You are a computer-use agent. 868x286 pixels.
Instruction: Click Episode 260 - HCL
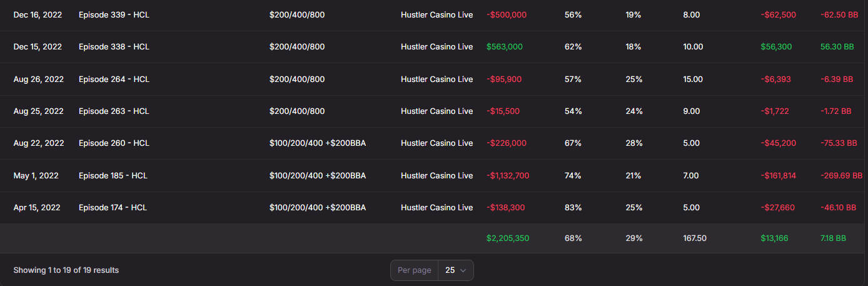point(114,143)
